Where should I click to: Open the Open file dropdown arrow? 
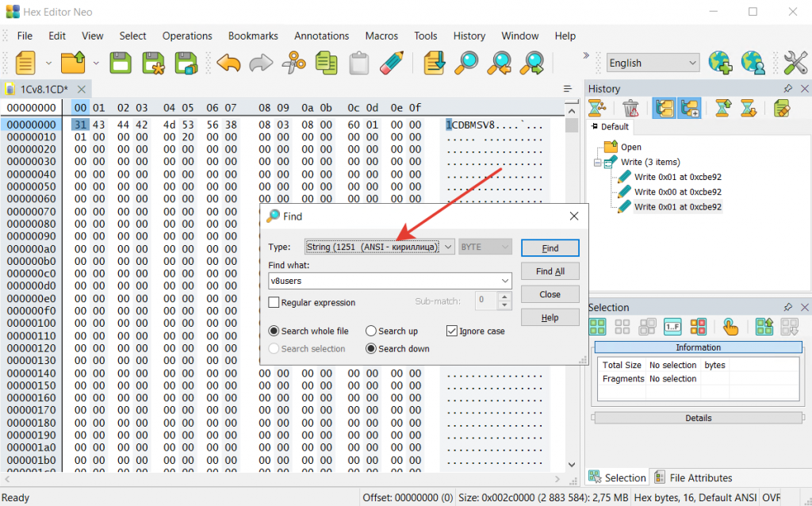(96, 63)
